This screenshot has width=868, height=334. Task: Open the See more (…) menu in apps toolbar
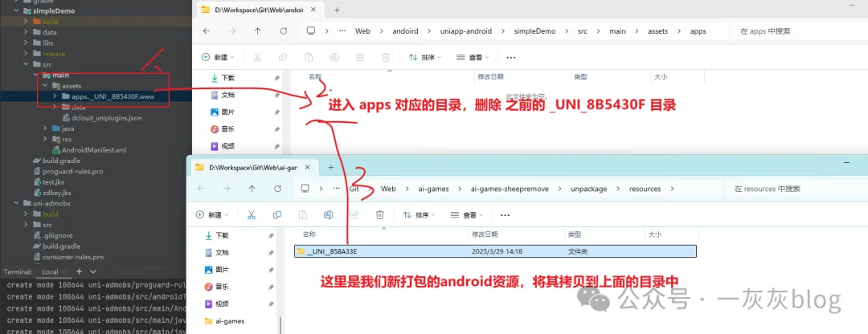(x=510, y=57)
